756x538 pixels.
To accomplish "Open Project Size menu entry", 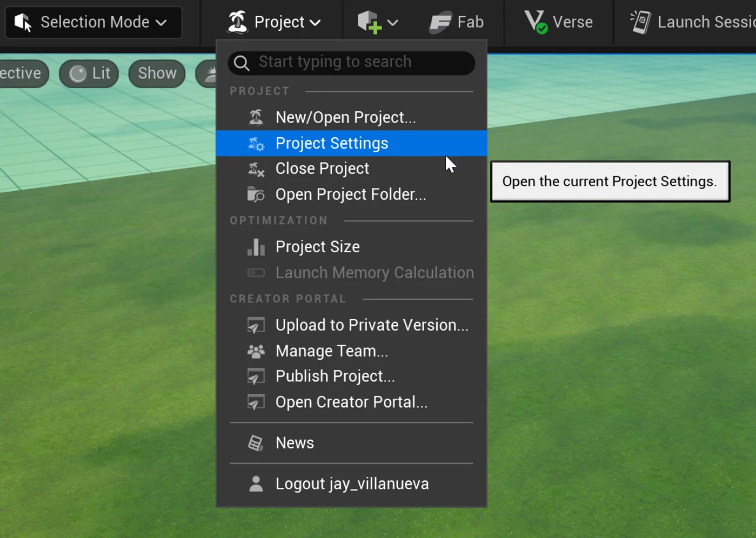I will [351, 247].
